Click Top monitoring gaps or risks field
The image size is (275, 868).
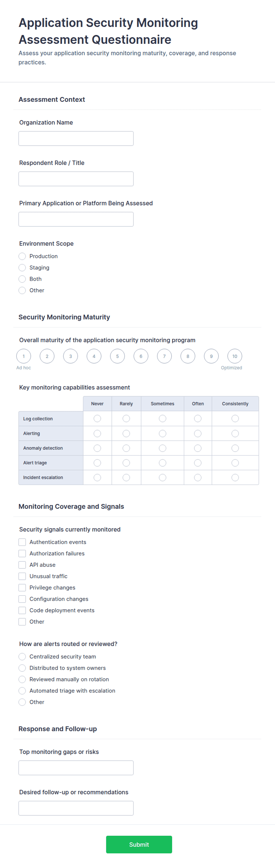pyautogui.click(x=76, y=768)
